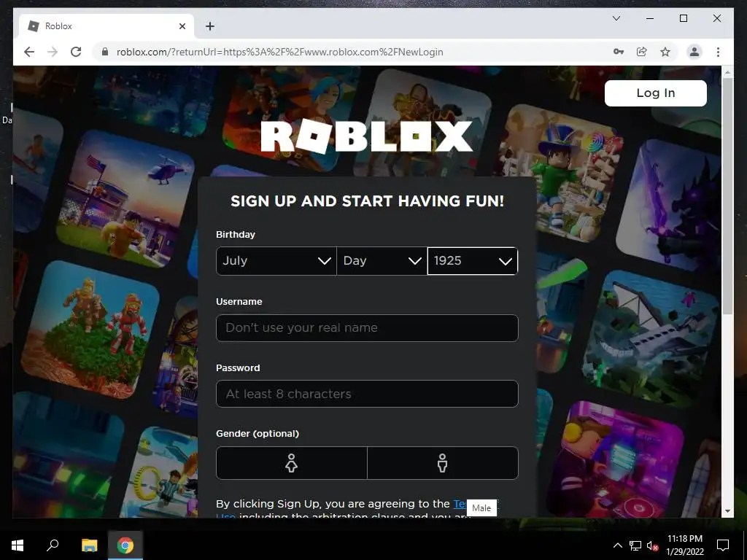
Task: Select the female gender icon button
Action: (292, 463)
